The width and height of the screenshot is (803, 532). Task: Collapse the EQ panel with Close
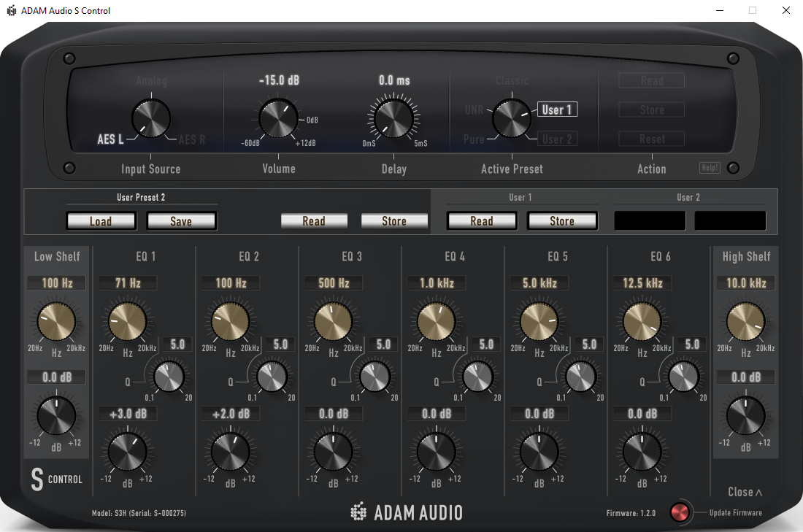pyautogui.click(x=745, y=492)
